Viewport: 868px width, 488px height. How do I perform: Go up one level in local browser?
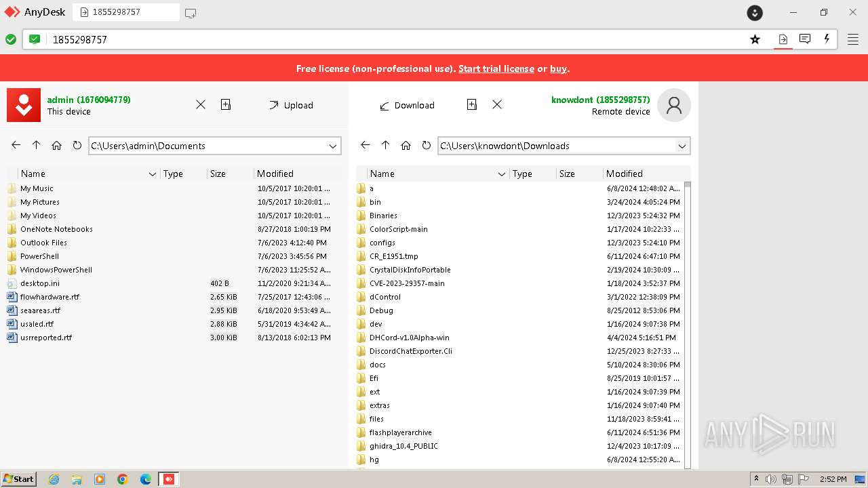(x=37, y=145)
